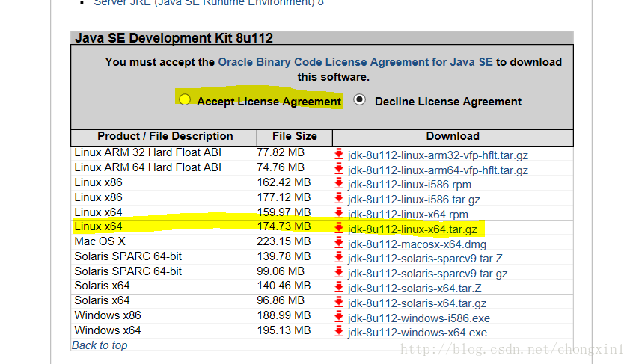Click download arrow icon beside jdk-8u112-solaris-sparcv9.tar.gz

tap(339, 273)
